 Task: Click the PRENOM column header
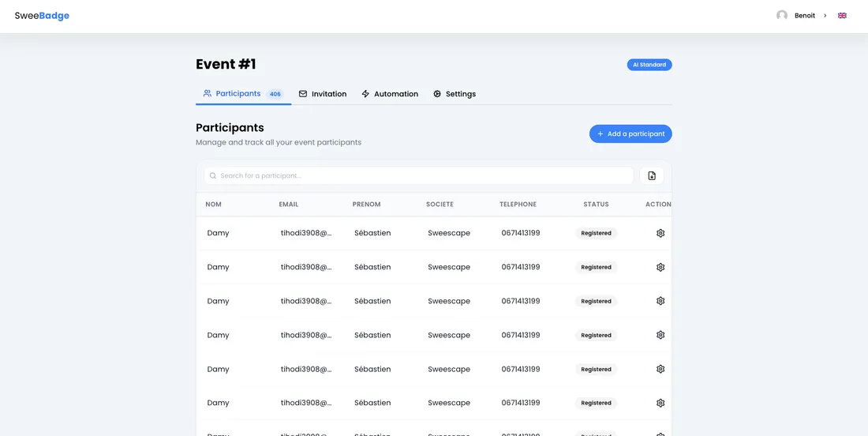(366, 205)
